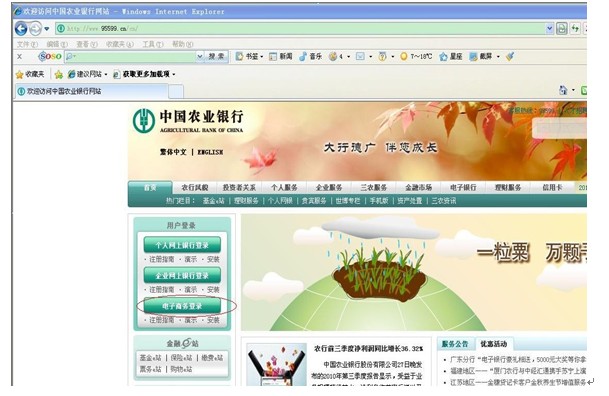Screen dimensions: 609x396
Task: Open the 保险e站 link
Action: coord(181,358)
